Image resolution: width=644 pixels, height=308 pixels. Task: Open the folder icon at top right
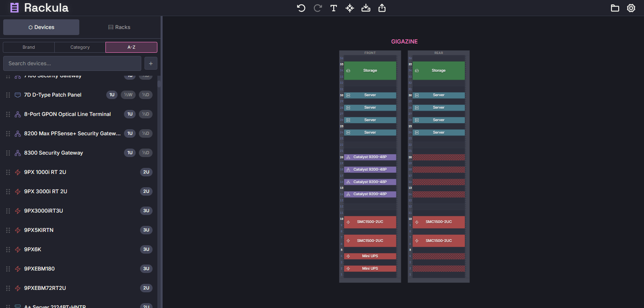point(615,8)
